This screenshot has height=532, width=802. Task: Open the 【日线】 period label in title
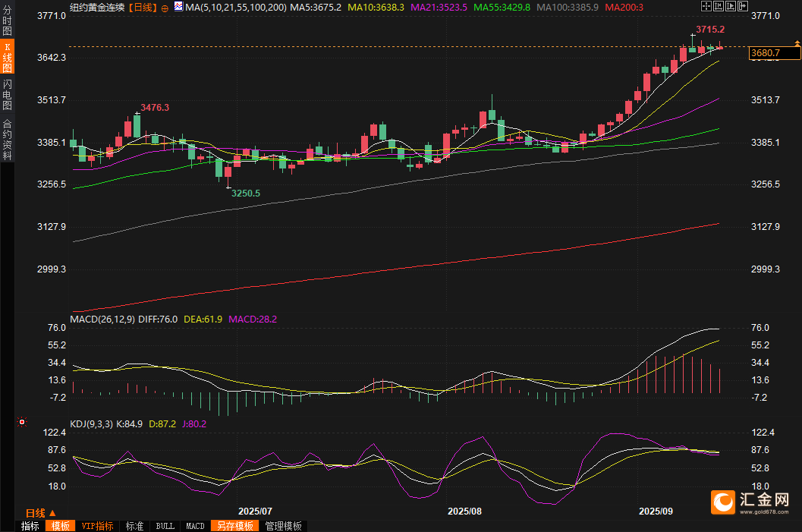click(142, 8)
